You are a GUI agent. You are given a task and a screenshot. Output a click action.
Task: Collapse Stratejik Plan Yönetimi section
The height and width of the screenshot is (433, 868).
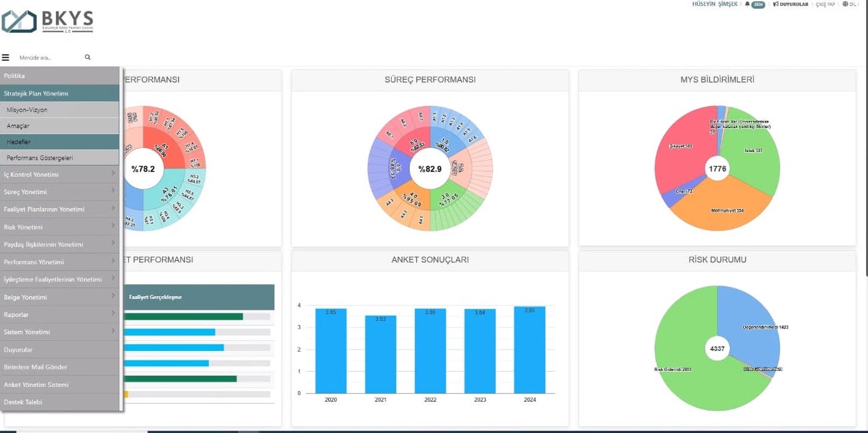point(59,93)
